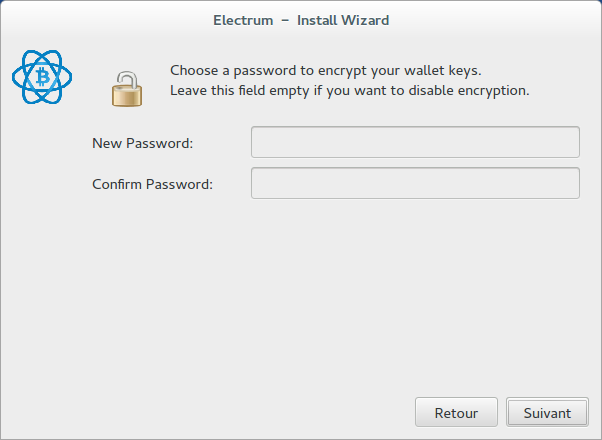
Task: Click "Install Wizard" in the window title
Action: 343,20
